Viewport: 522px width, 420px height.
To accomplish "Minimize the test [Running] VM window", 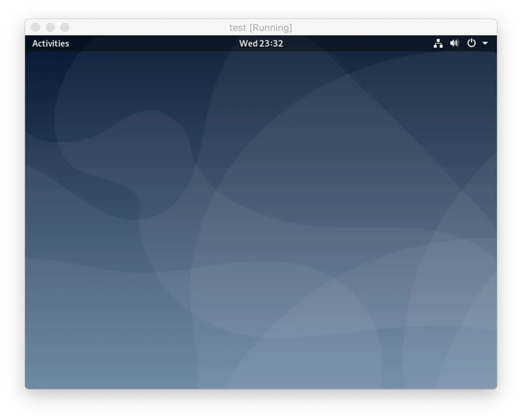I will (50, 27).
